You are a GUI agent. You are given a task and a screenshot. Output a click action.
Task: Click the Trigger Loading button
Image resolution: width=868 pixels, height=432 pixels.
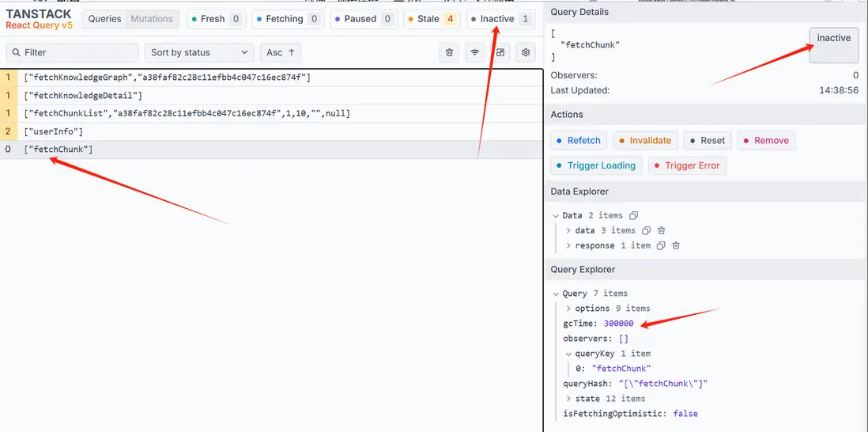596,165
